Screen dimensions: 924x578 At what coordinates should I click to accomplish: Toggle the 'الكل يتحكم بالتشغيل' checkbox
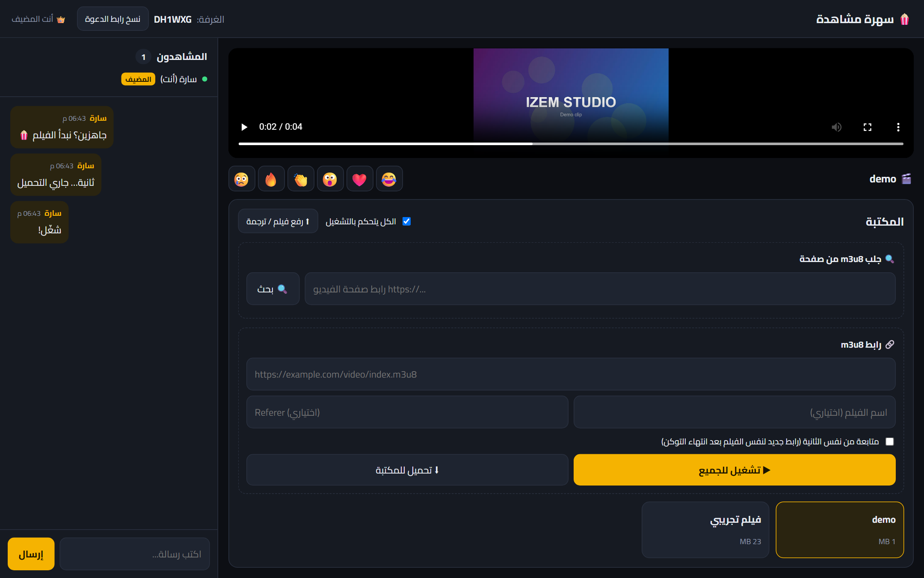pyautogui.click(x=406, y=221)
